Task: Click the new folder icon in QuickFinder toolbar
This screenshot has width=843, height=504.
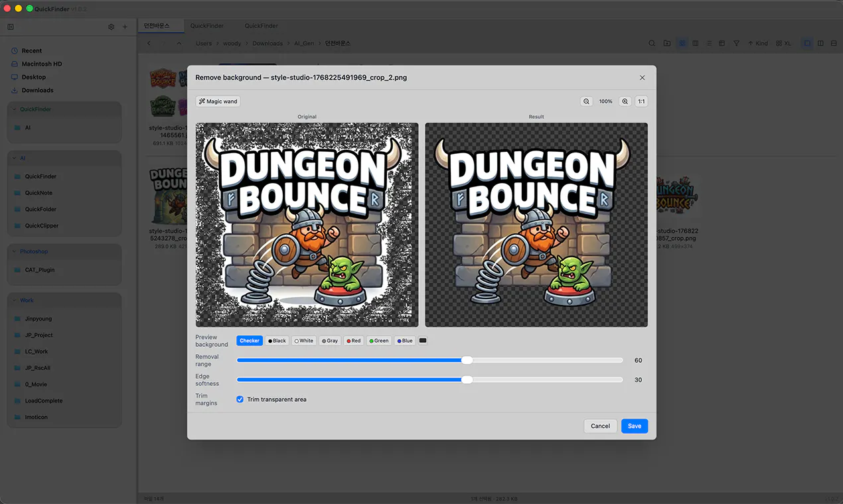Action: pyautogui.click(x=667, y=44)
